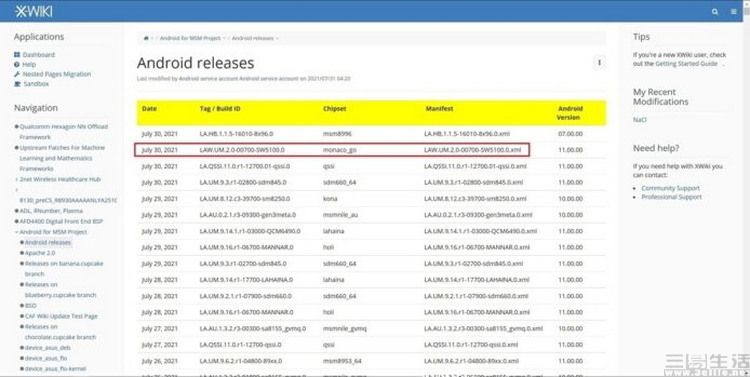This screenshot has width=750, height=377.
Task: Open Qualcomm Hexagon NN Offload Framework page
Action: coord(64,132)
